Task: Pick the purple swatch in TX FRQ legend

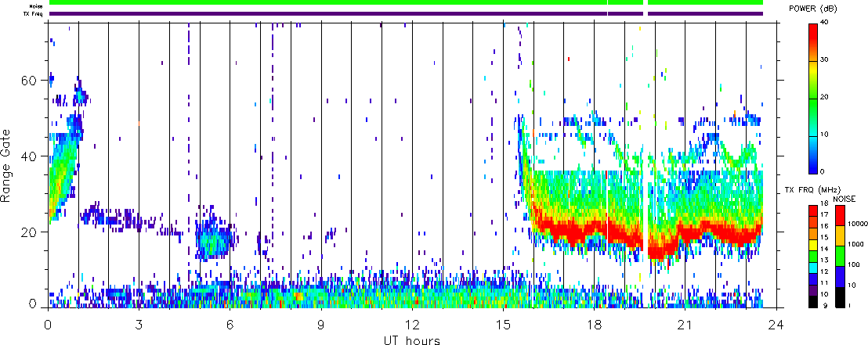Action: [x=813, y=290]
